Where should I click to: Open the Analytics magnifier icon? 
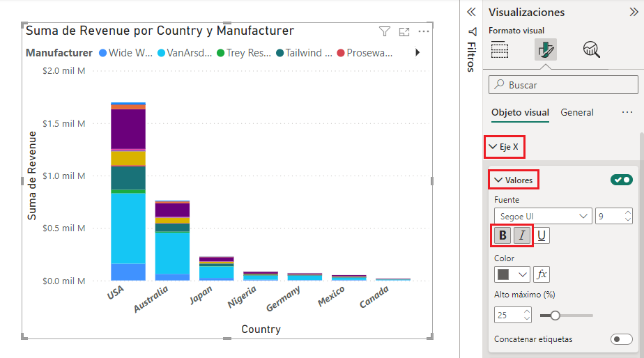pos(592,49)
